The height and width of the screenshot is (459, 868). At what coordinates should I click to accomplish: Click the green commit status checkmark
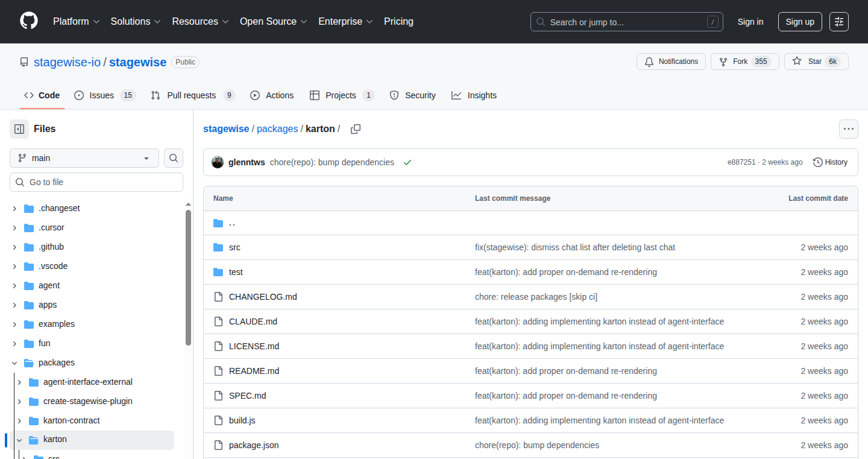407,162
